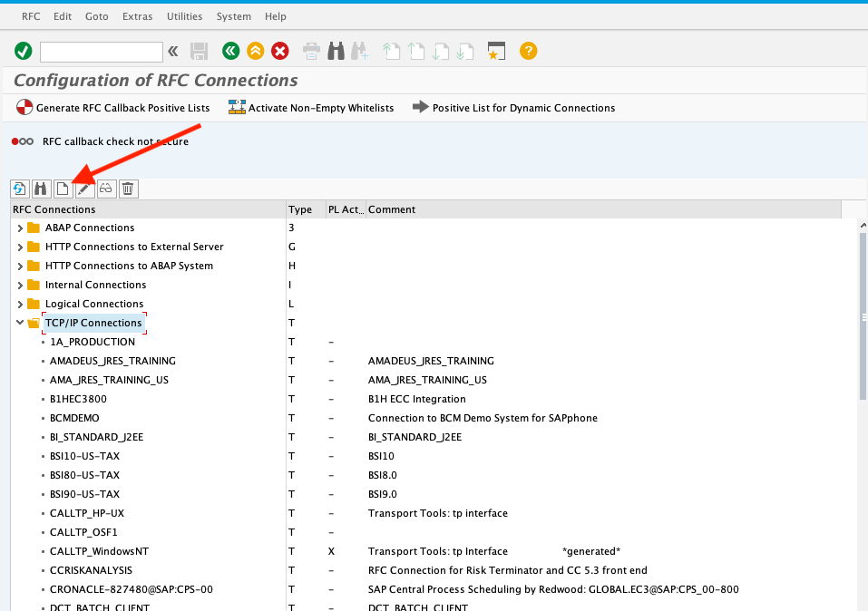This screenshot has height=611, width=868.
Task: Click the transaction command input field
Action: click(x=101, y=52)
